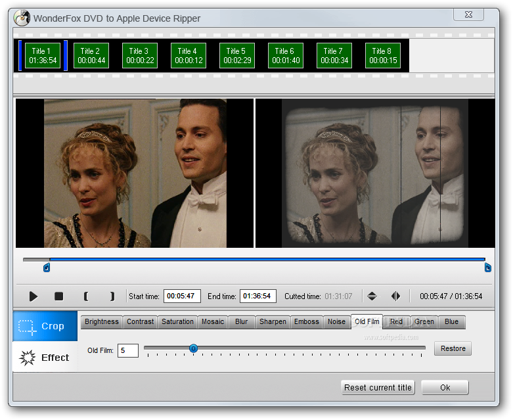Screen dimensions: 513x420
Task: Set end mark with right bracket icon
Action: pos(112,296)
